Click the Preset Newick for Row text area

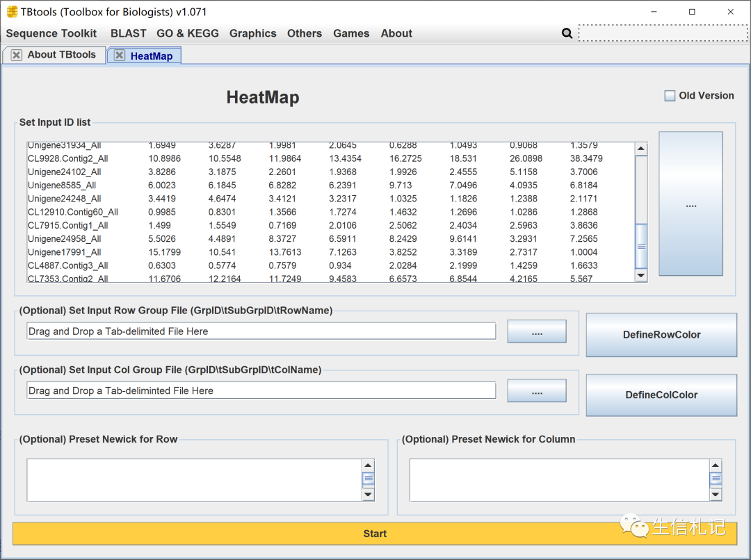[195, 480]
